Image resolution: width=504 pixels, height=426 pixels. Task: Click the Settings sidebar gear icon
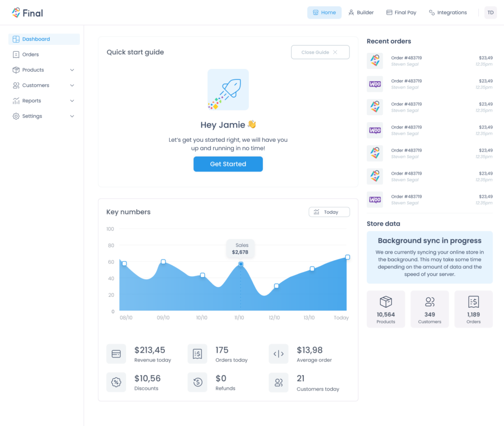click(16, 116)
